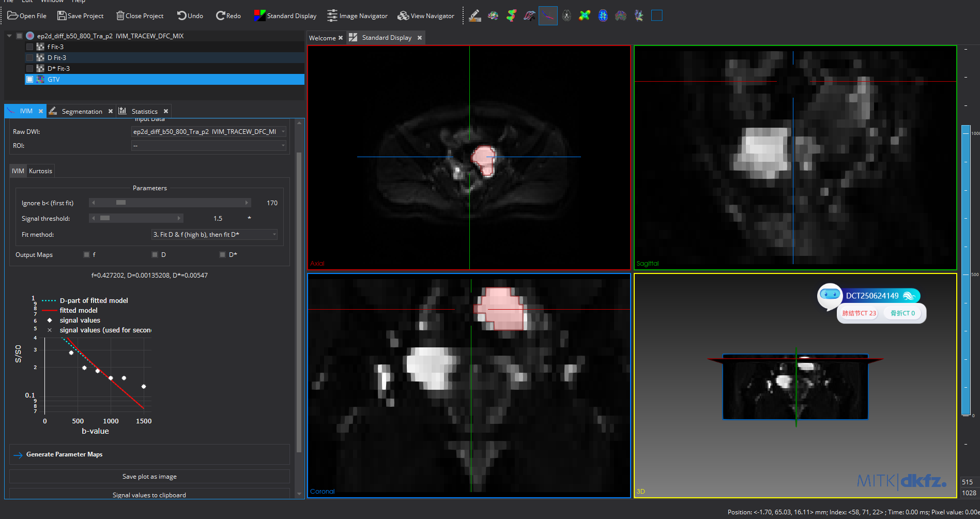Click the blue colormap brain icon
Screen dimensions: 980x519
coord(603,16)
